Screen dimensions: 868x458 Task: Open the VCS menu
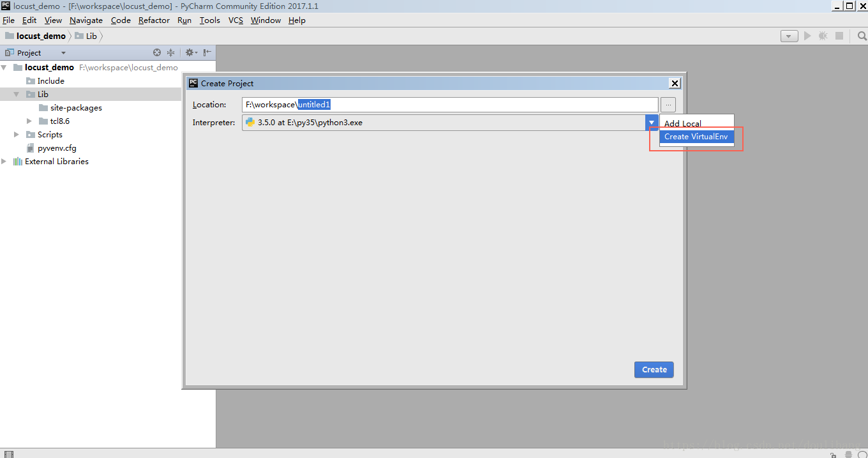point(236,20)
